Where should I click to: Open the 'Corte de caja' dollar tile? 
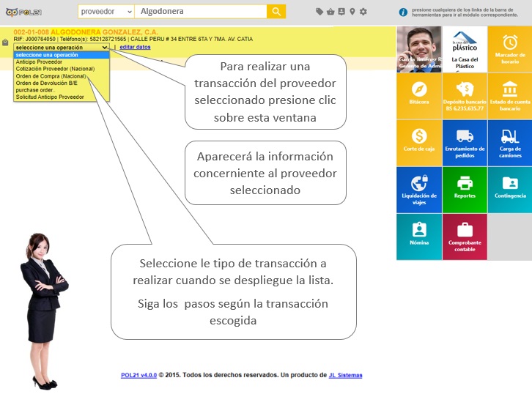click(419, 143)
